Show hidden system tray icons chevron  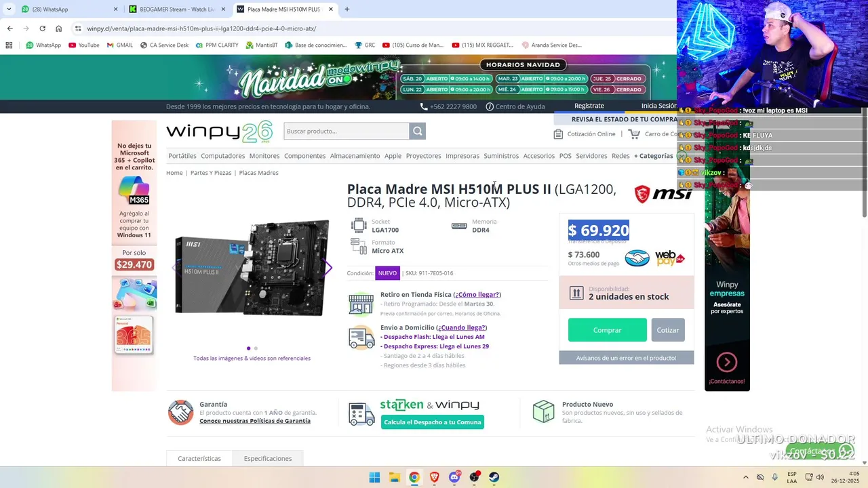(745, 477)
